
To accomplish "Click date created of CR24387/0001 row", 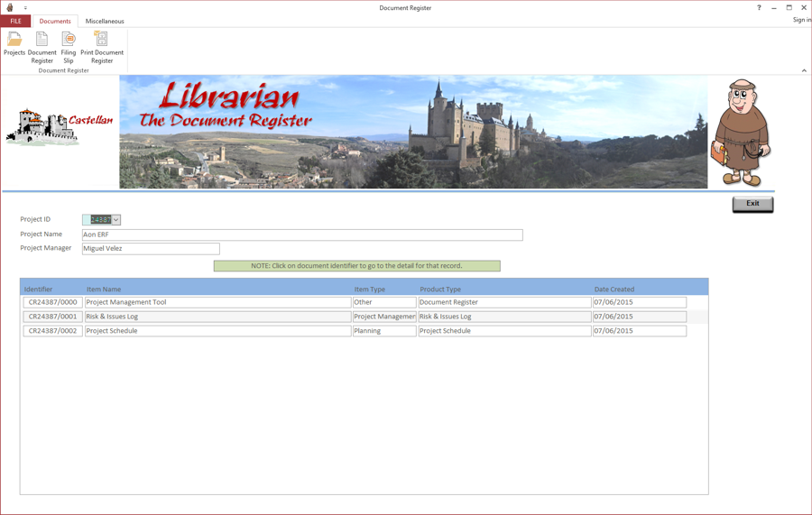I will click(640, 317).
